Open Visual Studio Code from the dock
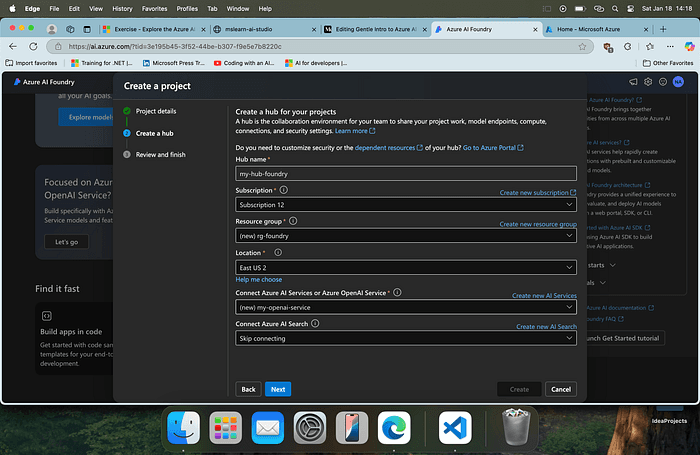This screenshot has width=700, height=455. click(455, 427)
